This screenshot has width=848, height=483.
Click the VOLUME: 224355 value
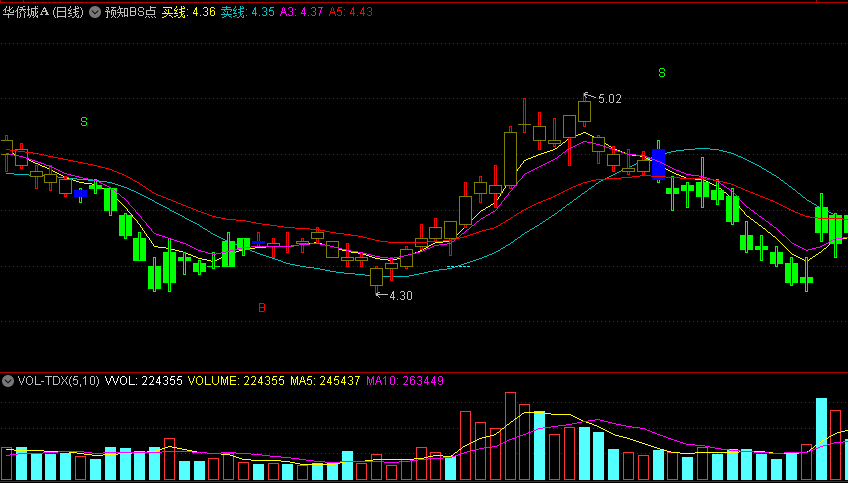[236, 381]
